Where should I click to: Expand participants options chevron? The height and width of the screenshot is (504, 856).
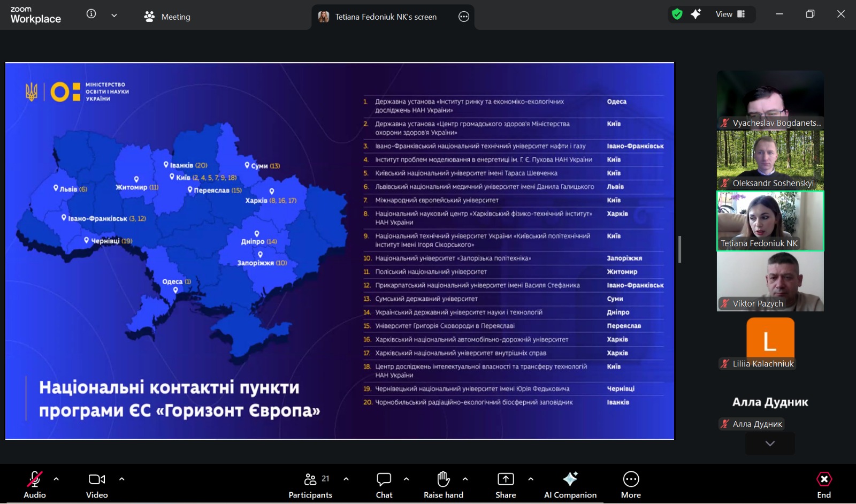pos(346,479)
